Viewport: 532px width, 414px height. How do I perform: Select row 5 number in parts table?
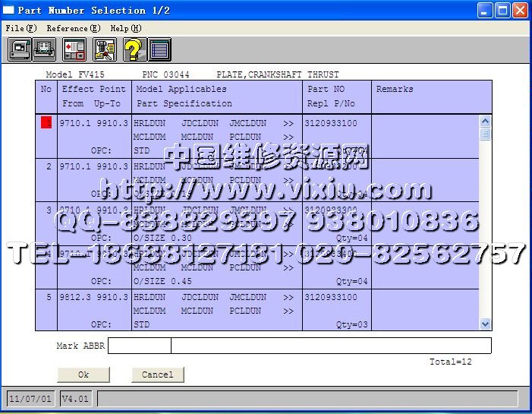click(49, 297)
